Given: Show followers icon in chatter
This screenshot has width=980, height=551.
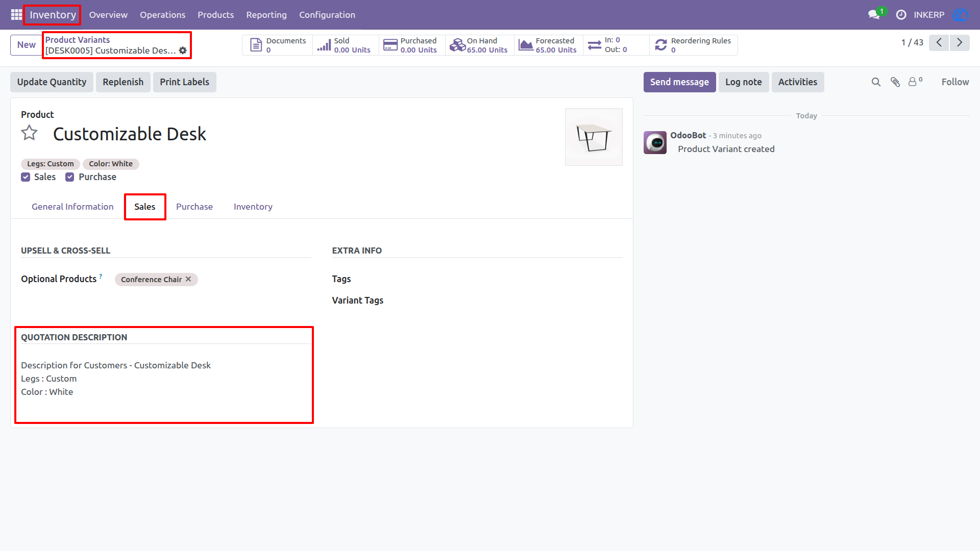Looking at the screenshot, I should pyautogui.click(x=915, y=82).
